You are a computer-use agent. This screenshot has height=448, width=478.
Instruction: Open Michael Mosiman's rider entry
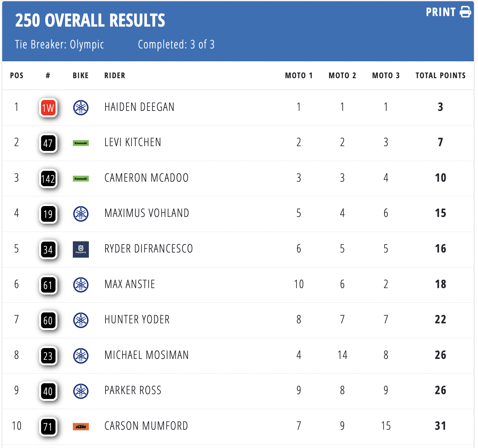147,355
